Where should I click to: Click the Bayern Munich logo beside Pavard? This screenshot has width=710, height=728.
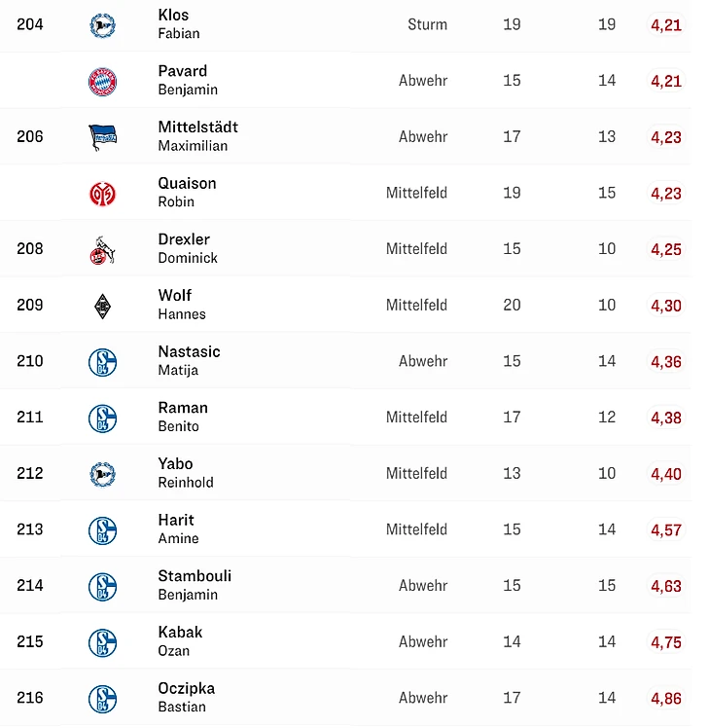click(102, 82)
